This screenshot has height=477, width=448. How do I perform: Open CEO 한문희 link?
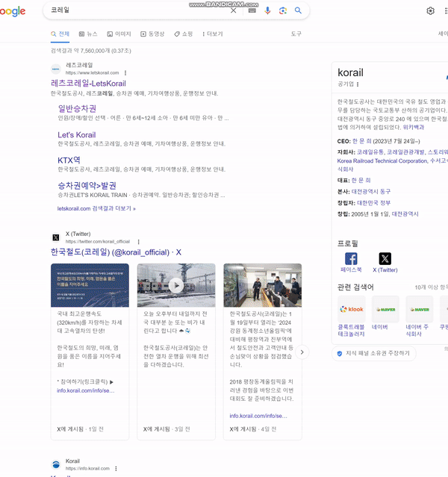coord(362,141)
